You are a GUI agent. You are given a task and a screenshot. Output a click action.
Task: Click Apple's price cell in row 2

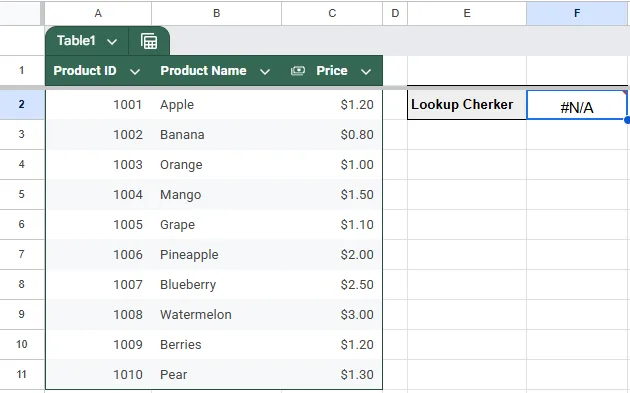coord(332,104)
